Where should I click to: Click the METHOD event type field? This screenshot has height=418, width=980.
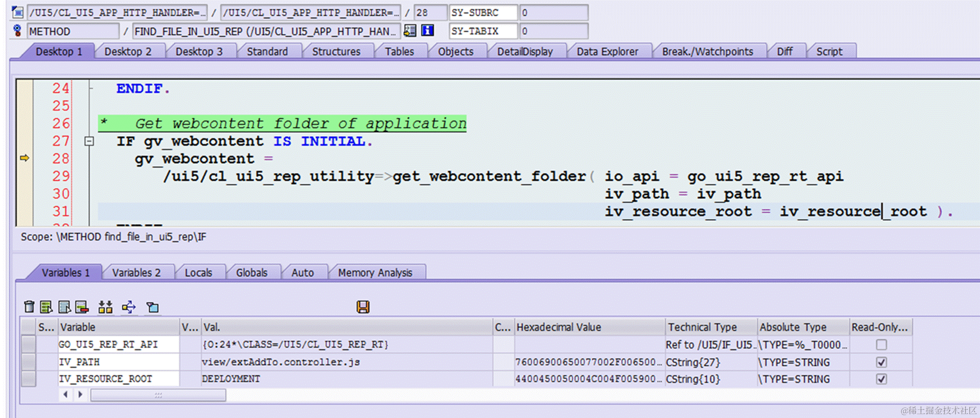tap(73, 31)
